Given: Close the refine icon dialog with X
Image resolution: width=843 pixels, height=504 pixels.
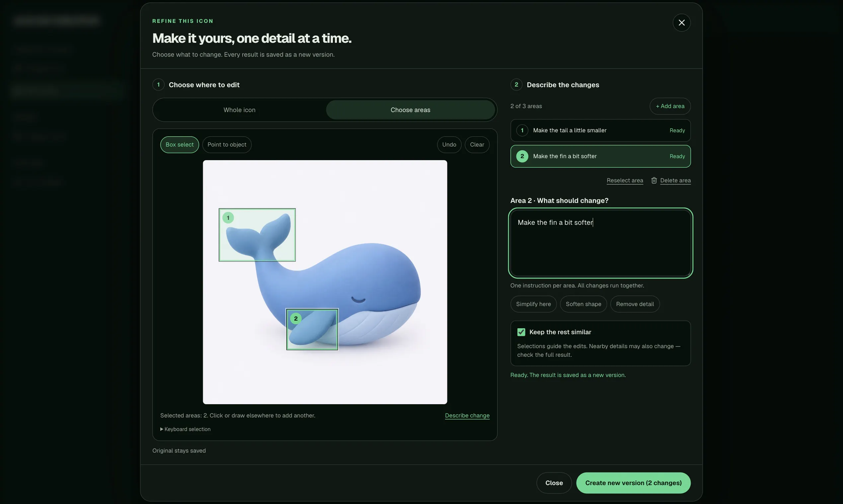Looking at the screenshot, I should coord(681,23).
